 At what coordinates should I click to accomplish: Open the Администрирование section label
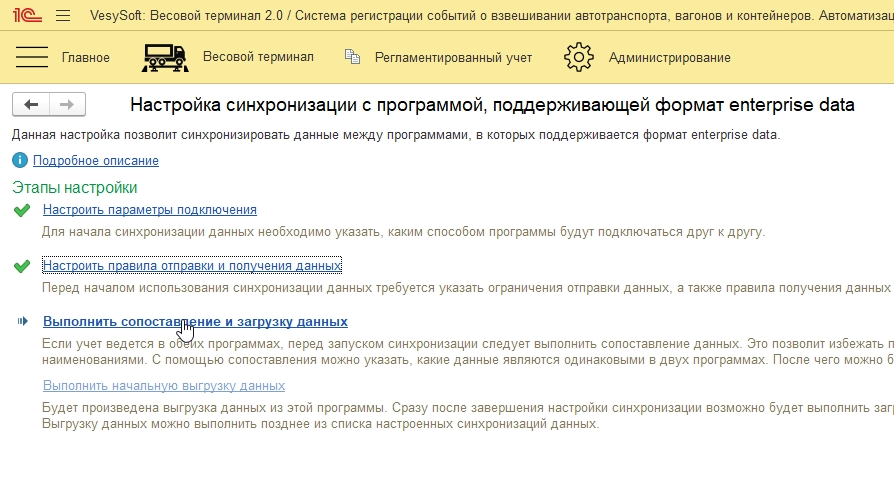(x=669, y=58)
